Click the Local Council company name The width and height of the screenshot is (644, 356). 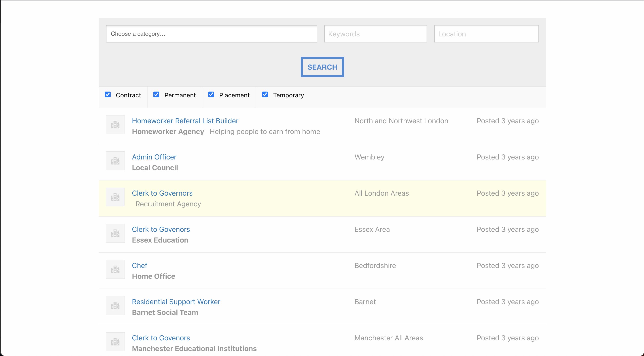[155, 168]
